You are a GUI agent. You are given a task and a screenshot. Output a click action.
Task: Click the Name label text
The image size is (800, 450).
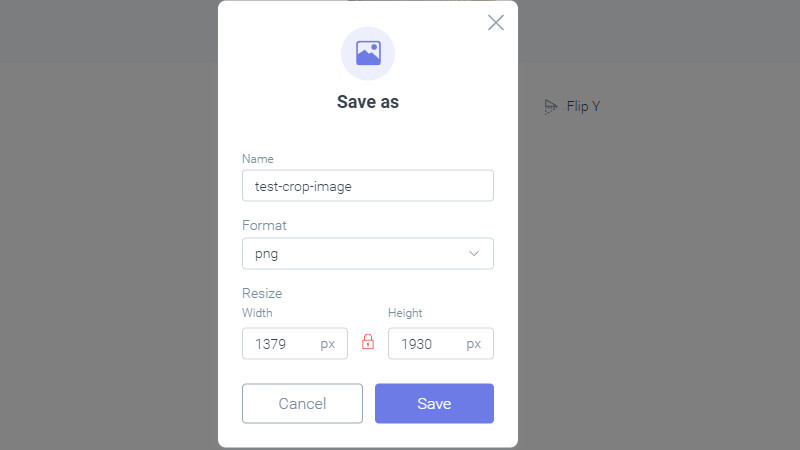click(x=258, y=159)
